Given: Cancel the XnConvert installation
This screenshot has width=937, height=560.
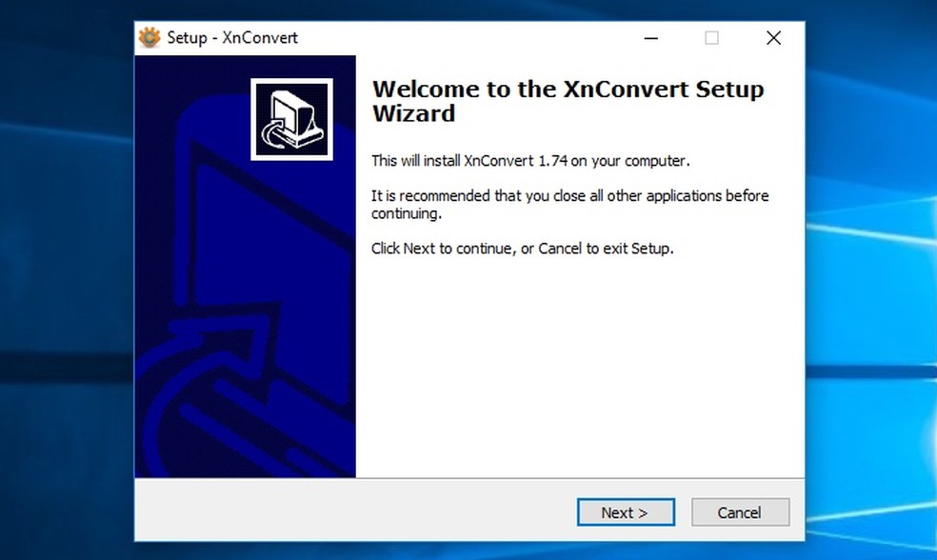Looking at the screenshot, I should [740, 511].
